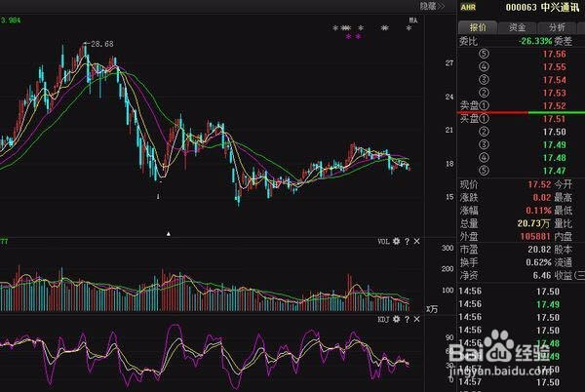Switch to the 报价 tab

(x=478, y=27)
